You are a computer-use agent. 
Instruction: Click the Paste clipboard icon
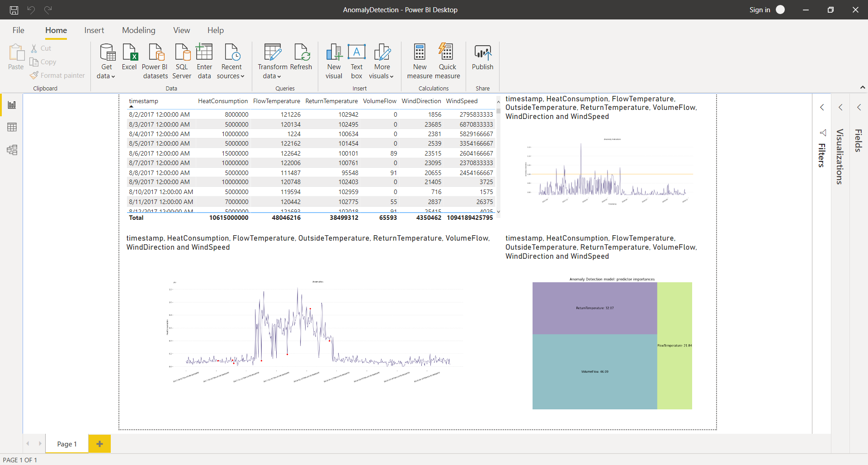16,52
